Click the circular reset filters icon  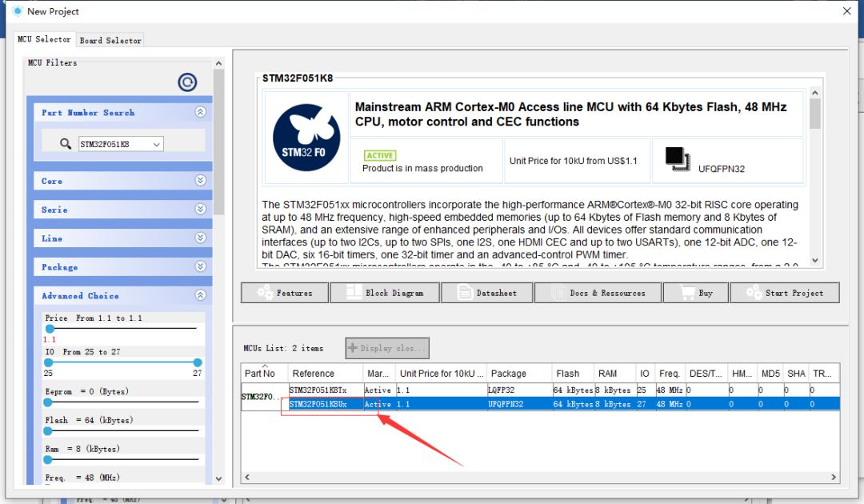pos(187,82)
